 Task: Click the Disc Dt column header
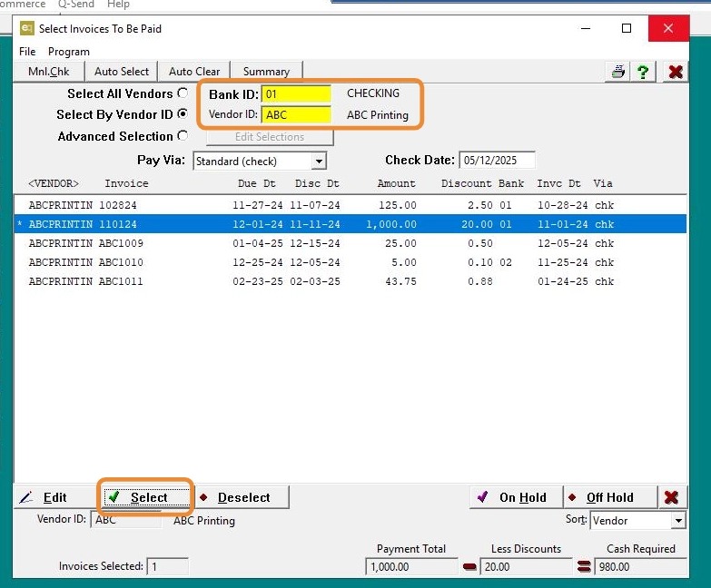317,183
